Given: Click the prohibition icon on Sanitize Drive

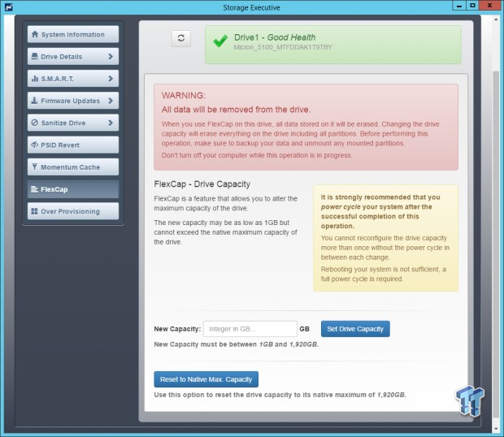Looking at the screenshot, I should coord(35,123).
